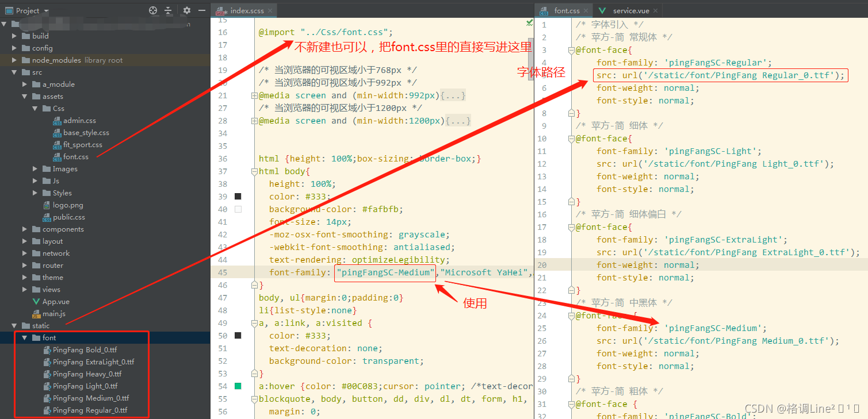868x419 pixels.
Task: Click the Project view window icon
Action: pos(9,10)
